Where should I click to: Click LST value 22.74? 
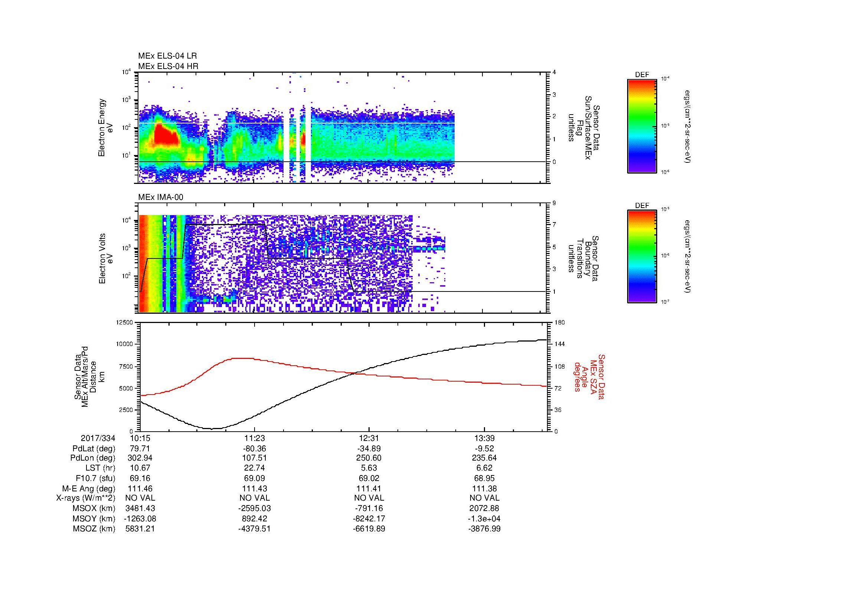(x=255, y=468)
